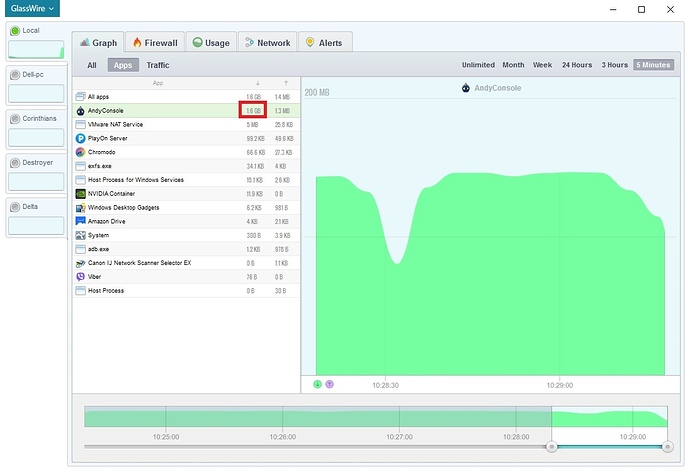The image size is (690, 472).
Task: Switch to the Usage tab
Action: (x=211, y=43)
